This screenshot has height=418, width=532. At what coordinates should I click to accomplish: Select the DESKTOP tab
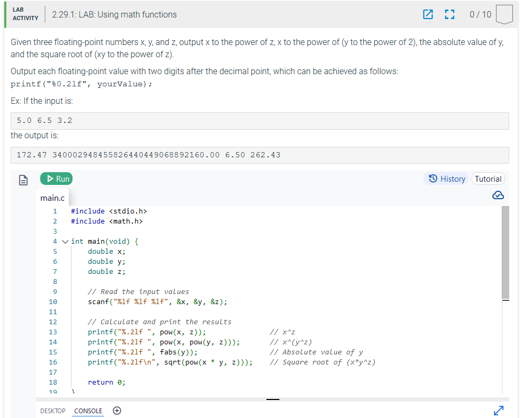(x=53, y=411)
